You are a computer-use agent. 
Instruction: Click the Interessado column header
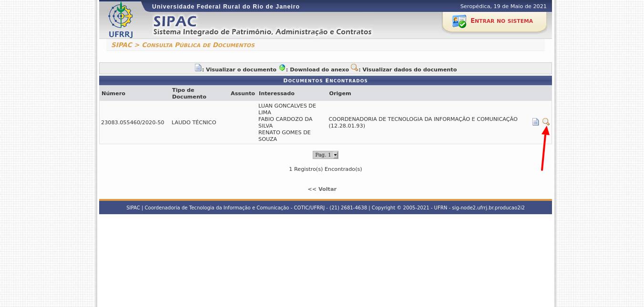(x=276, y=93)
